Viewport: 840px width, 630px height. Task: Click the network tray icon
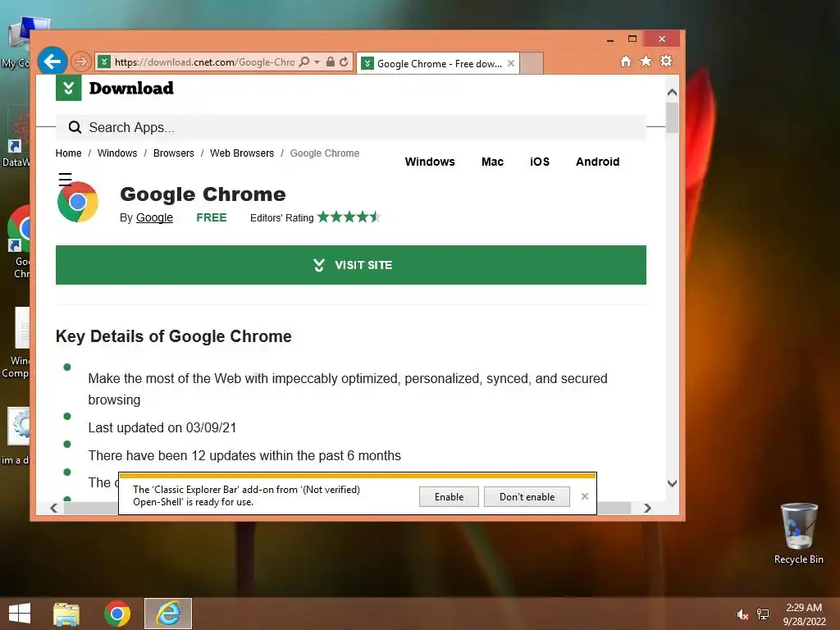(763, 614)
